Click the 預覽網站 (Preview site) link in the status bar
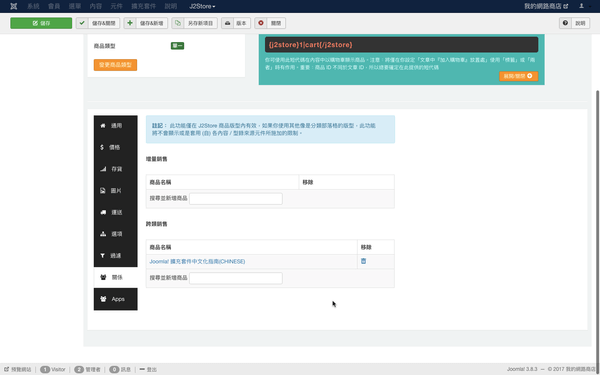The width and height of the screenshot is (600, 375). [18, 369]
